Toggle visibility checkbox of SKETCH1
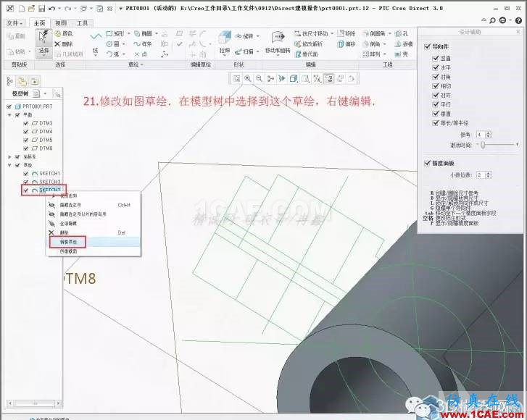This screenshot has height=420, width=527. coord(26,174)
